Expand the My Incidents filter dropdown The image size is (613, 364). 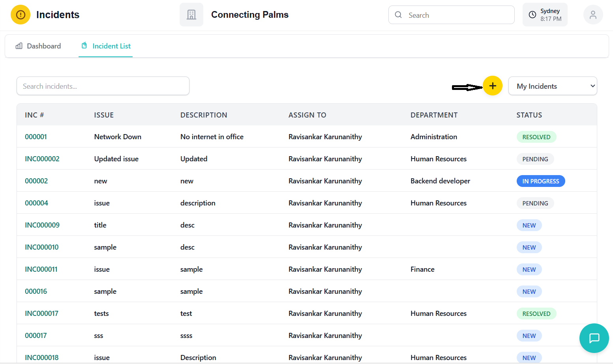point(552,86)
